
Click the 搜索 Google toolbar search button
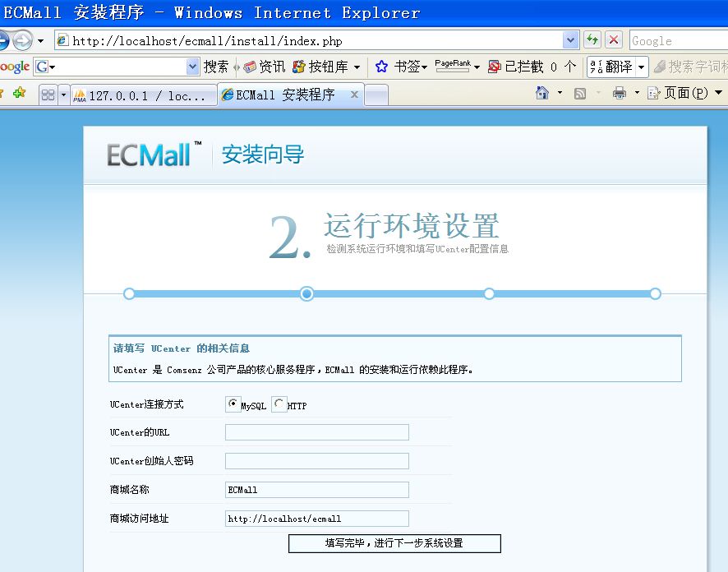pos(216,67)
